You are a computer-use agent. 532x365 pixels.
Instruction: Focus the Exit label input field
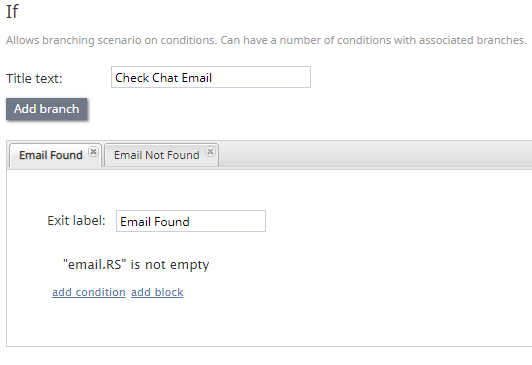point(191,221)
